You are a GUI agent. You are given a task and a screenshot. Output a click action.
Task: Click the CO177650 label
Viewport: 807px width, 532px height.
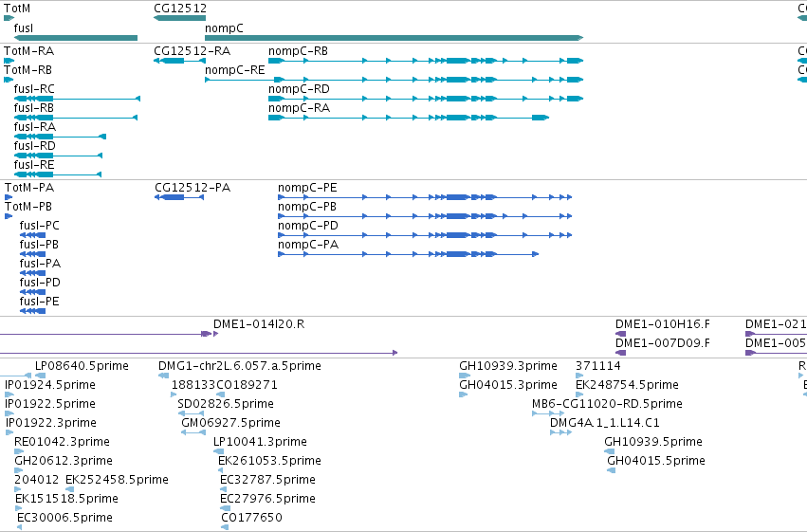click(x=251, y=519)
